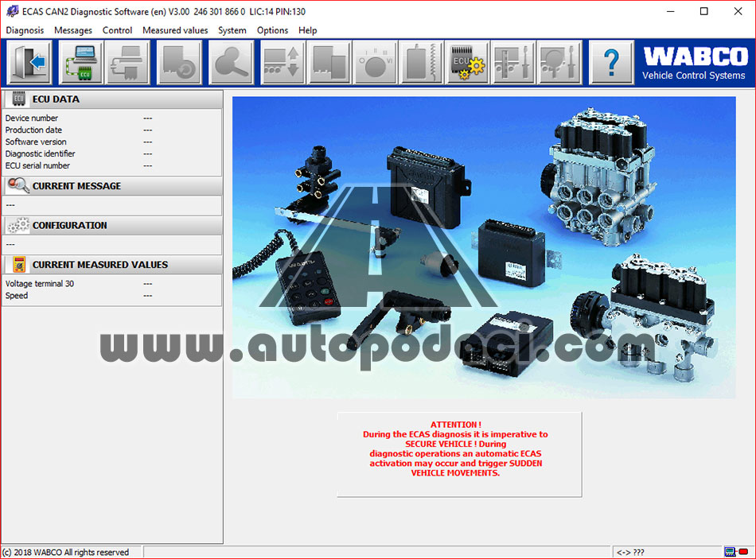This screenshot has height=559, width=756.
Task: Click the CONFIGURATION gears icon
Action: coord(18,225)
